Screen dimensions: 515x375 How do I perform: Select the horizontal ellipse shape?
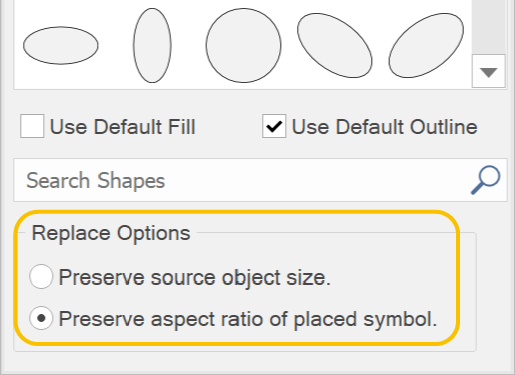61,45
